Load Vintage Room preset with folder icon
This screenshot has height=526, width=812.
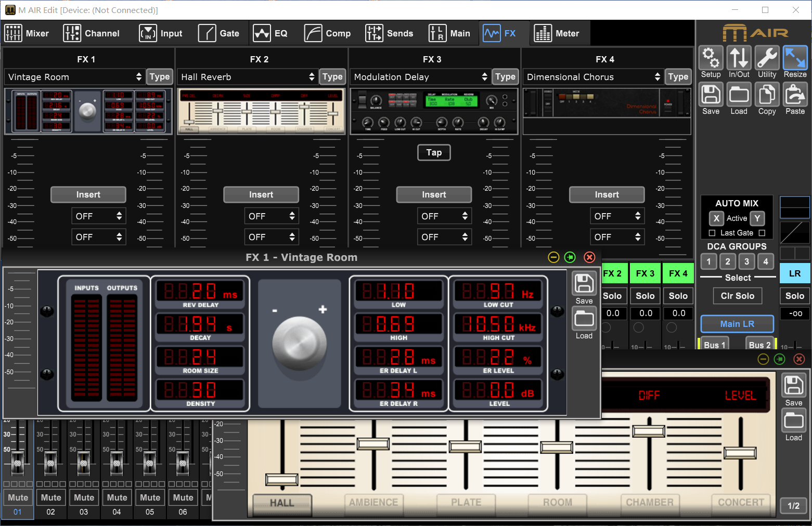(584, 319)
